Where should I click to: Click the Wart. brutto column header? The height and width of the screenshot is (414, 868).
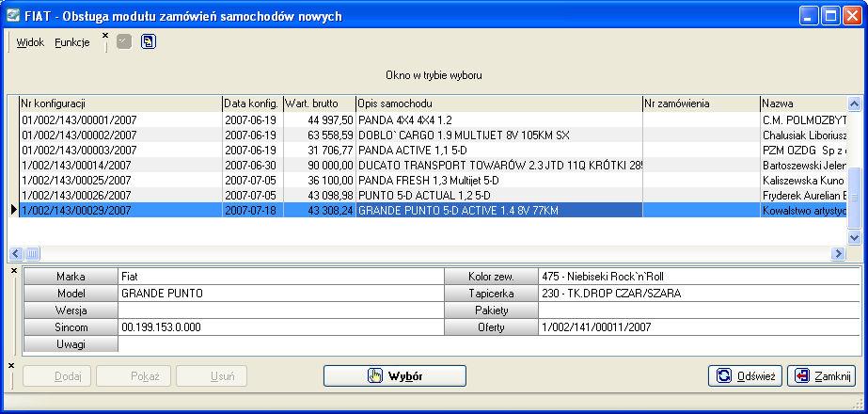click(320, 103)
